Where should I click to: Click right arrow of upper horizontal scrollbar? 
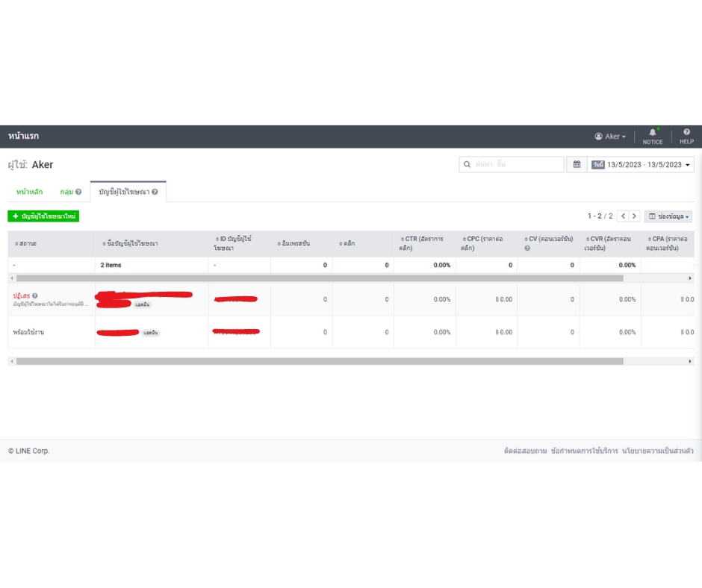(x=690, y=278)
